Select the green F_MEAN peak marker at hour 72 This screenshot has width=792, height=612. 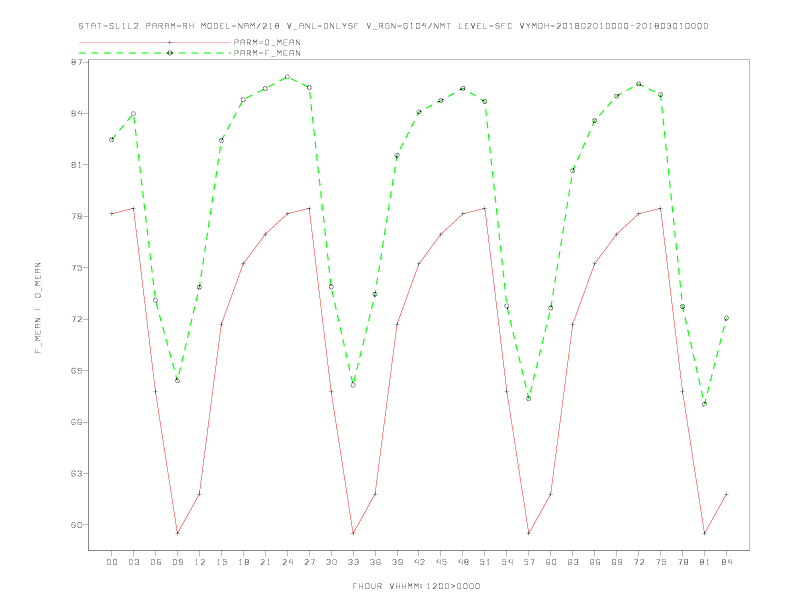(x=638, y=84)
